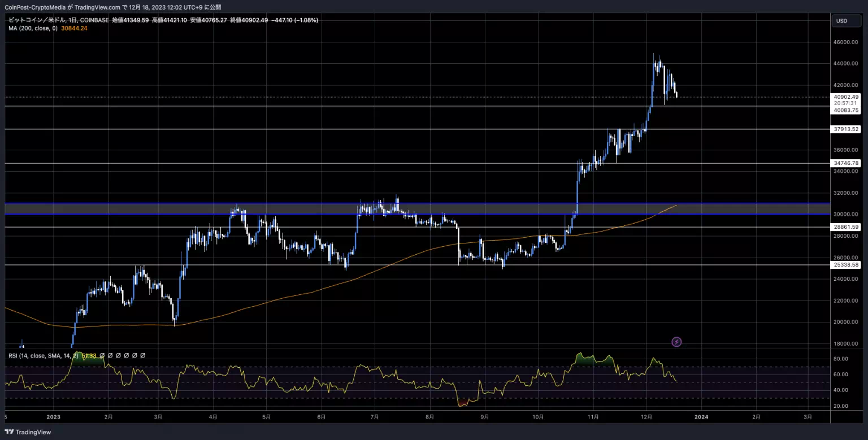
Task: Click the 10月 label on time axis
Action: pos(539,417)
